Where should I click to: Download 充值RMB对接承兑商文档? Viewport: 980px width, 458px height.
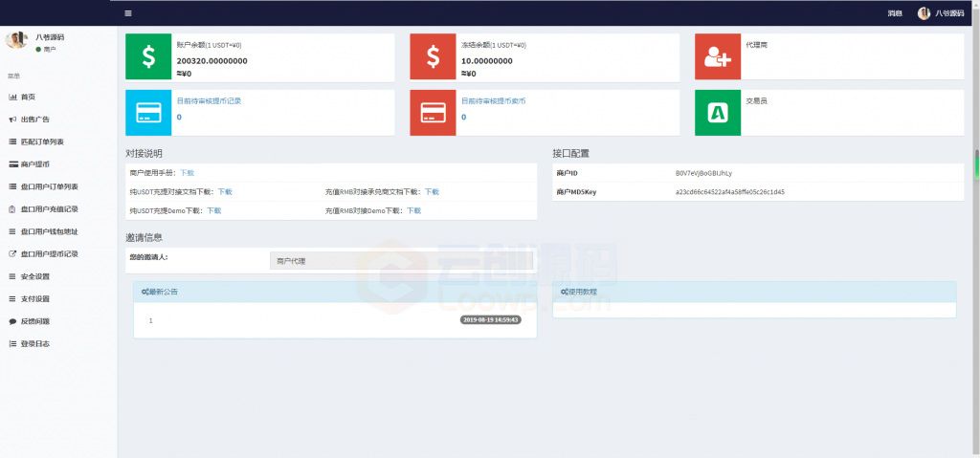pos(432,192)
